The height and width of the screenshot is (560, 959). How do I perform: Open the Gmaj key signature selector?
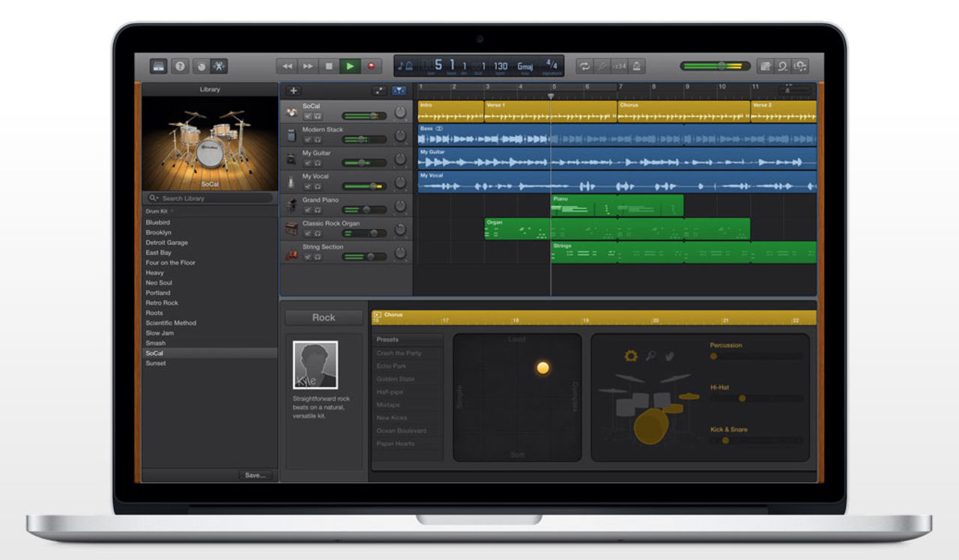tap(524, 66)
